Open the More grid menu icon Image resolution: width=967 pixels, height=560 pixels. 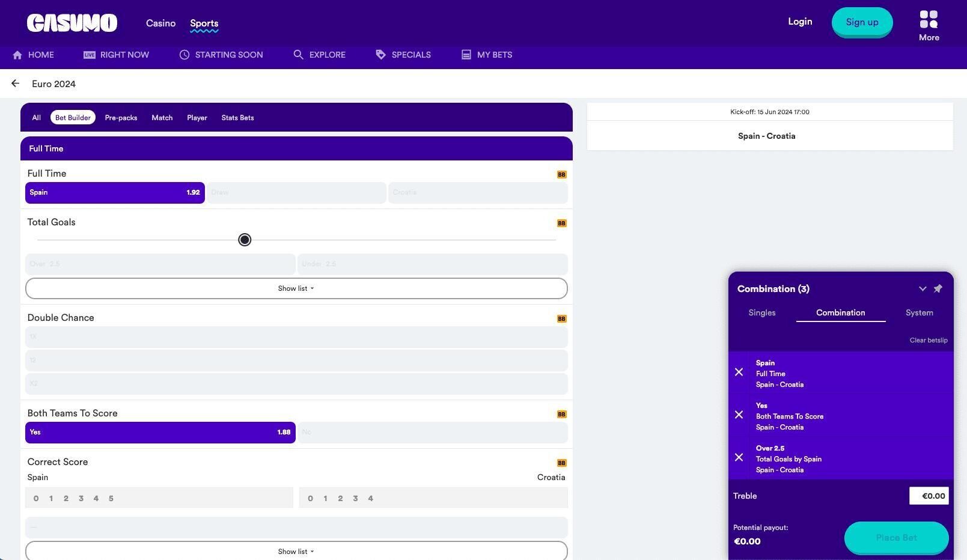click(929, 19)
